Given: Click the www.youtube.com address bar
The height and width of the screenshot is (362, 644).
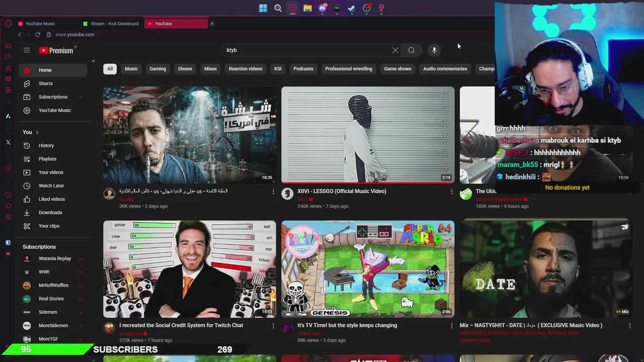Looking at the screenshot, I should [x=74, y=35].
